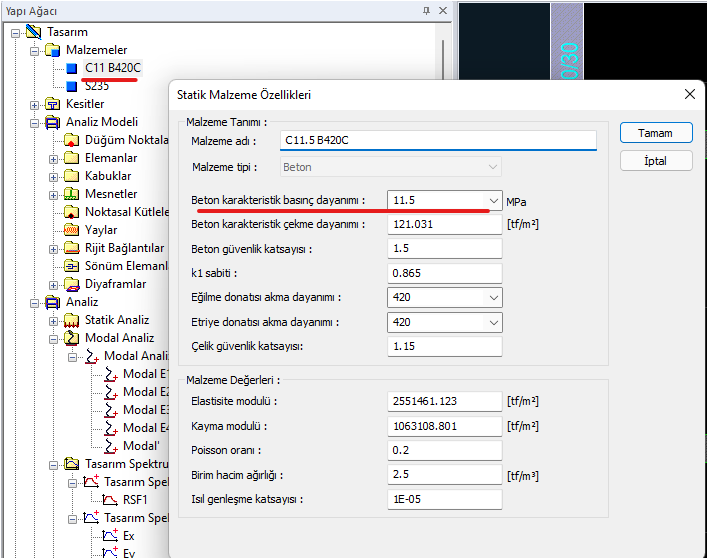Open Beton karakteristik basınç dayanımı dropdown

[x=493, y=200]
